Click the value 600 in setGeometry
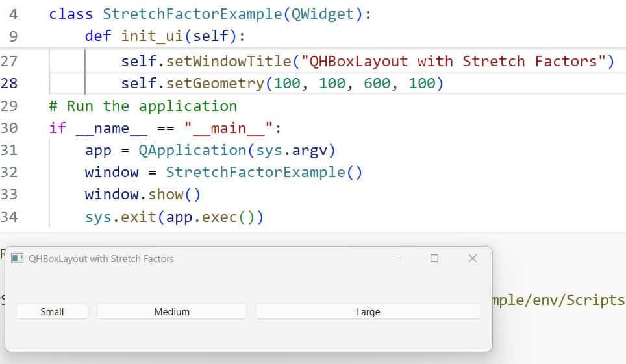Viewport: 626px width, 364px height. [x=377, y=84]
